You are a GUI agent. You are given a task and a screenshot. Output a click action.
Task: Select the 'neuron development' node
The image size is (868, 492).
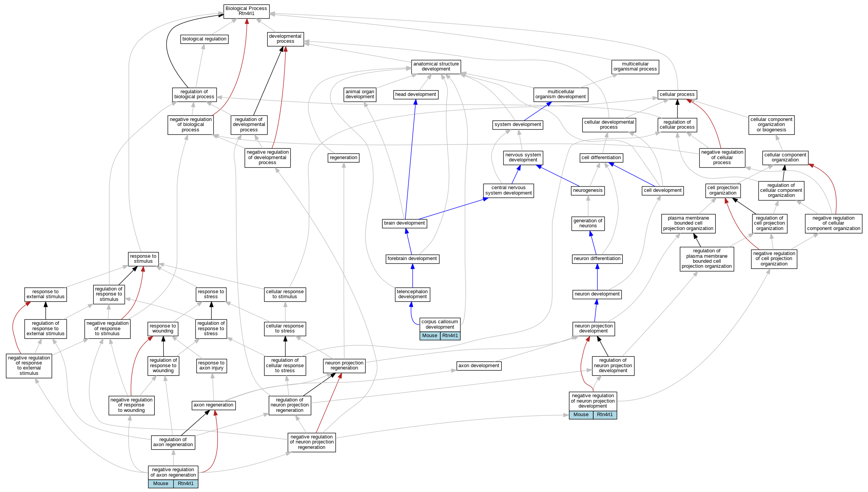click(x=597, y=294)
